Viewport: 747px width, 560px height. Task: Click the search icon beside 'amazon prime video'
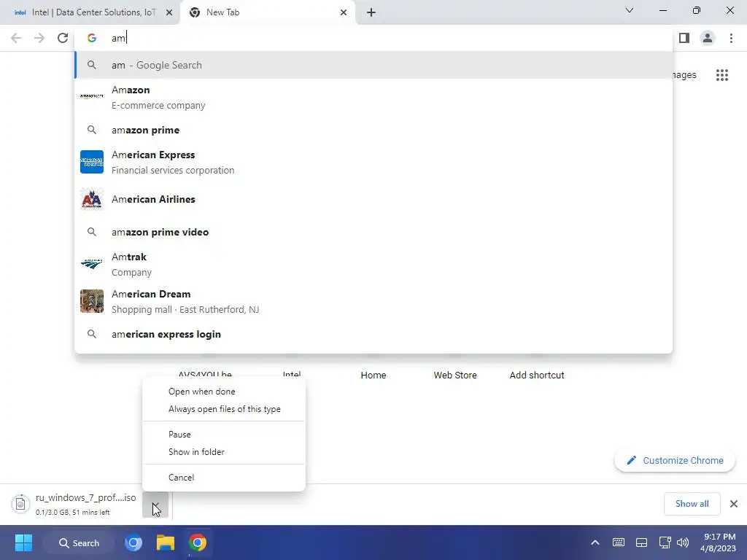coord(92,231)
